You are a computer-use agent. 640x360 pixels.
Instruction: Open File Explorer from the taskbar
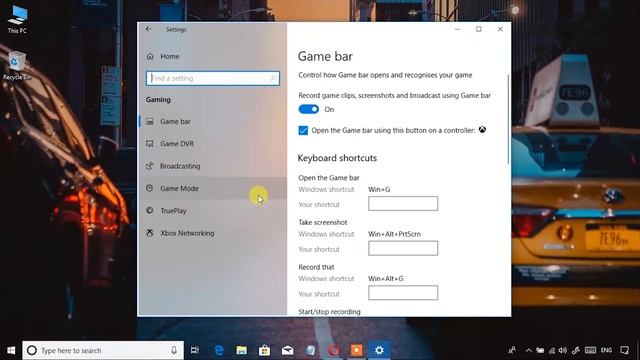point(242,350)
